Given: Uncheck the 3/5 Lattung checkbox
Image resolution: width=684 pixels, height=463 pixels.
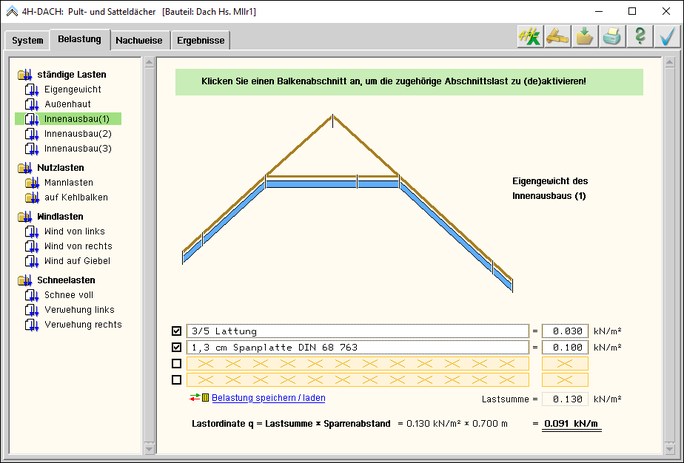Looking at the screenshot, I should [177, 331].
